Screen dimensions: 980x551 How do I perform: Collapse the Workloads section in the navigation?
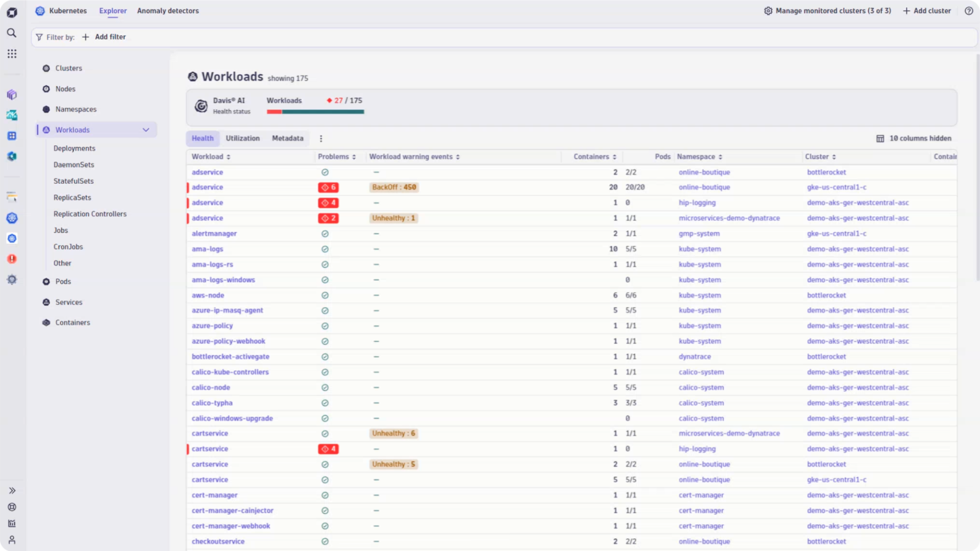click(146, 130)
